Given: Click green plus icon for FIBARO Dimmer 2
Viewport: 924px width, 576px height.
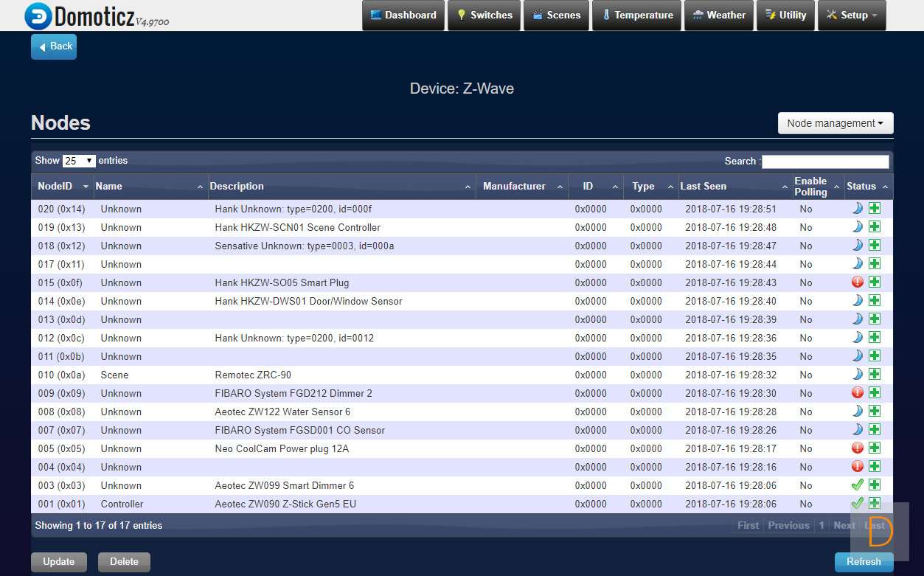Looking at the screenshot, I should (x=874, y=393).
